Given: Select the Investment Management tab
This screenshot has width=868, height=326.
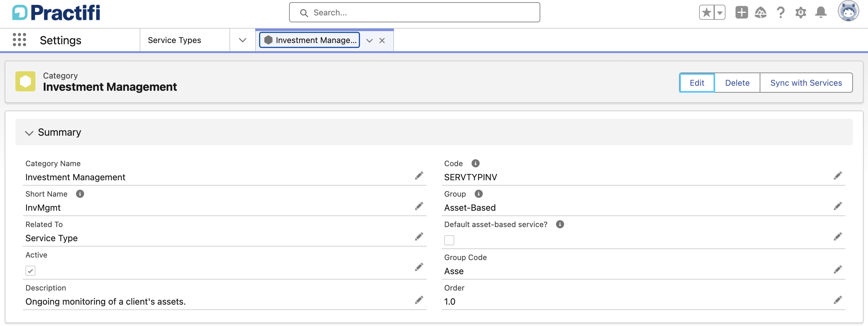Looking at the screenshot, I should click(x=309, y=40).
